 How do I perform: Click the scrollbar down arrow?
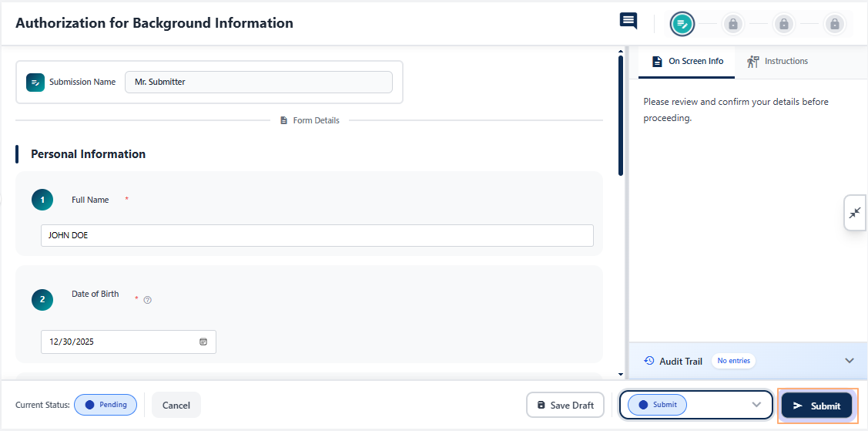click(x=621, y=375)
